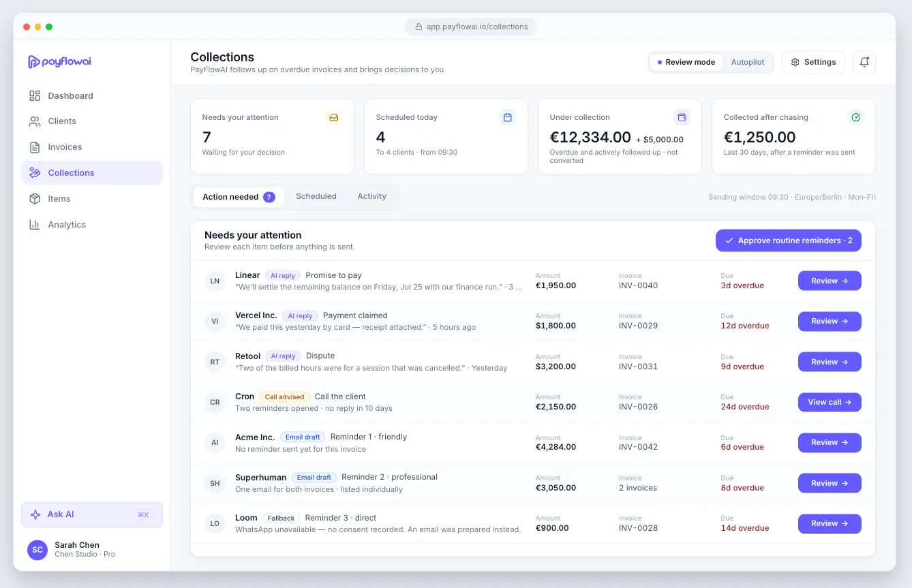Image resolution: width=912 pixels, height=588 pixels.
Task: Click the LN avatar for Linear
Action: click(215, 281)
